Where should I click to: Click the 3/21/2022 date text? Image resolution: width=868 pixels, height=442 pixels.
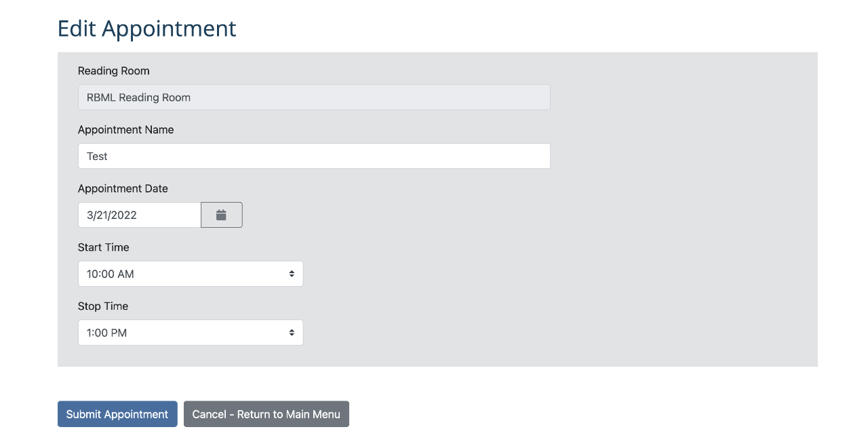(x=112, y=215)
